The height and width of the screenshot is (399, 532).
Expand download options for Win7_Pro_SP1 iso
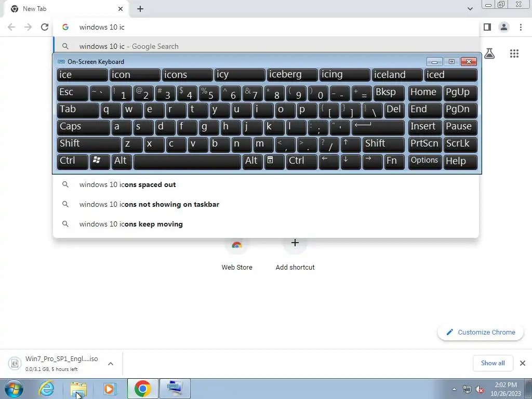(110, 364)
